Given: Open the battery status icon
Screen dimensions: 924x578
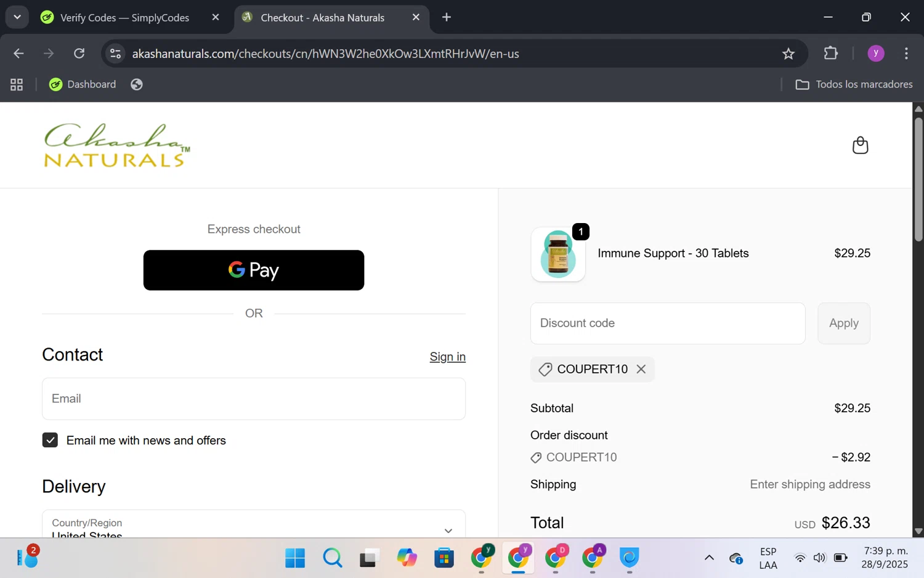Looking at the screenshot, I should coord(840,558).
